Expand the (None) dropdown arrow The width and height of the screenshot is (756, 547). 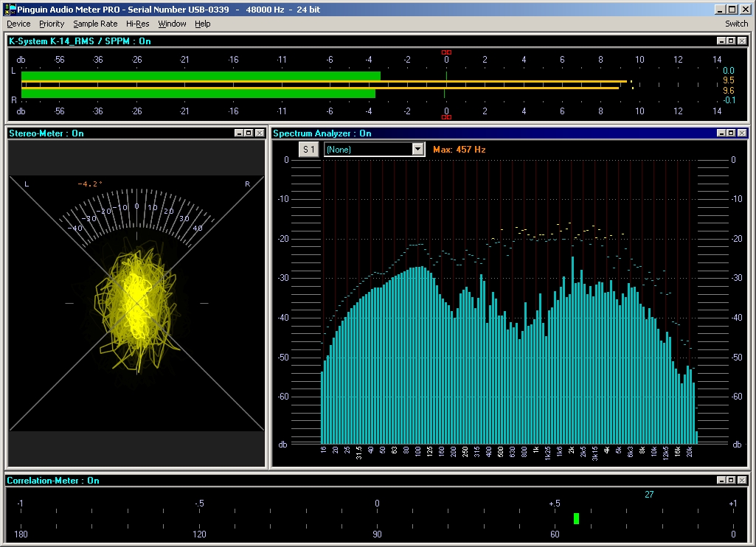pyautogui.click(x=418, y=150)
